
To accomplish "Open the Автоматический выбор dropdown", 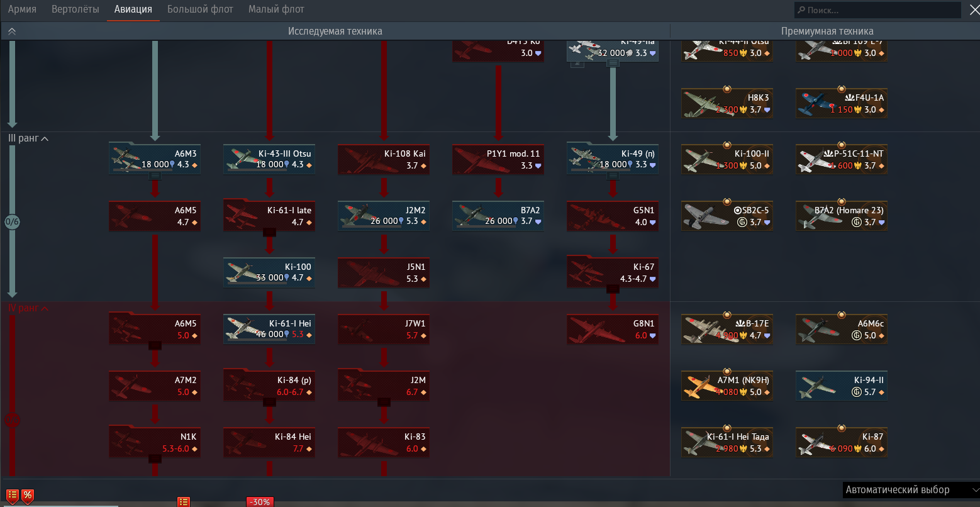I will tap(910, 490).
